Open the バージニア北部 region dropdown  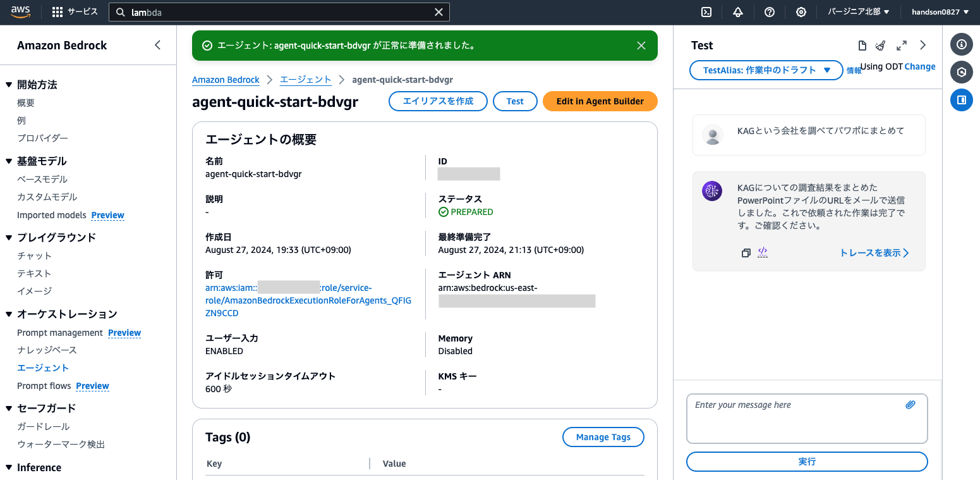(x=859, y=12)
